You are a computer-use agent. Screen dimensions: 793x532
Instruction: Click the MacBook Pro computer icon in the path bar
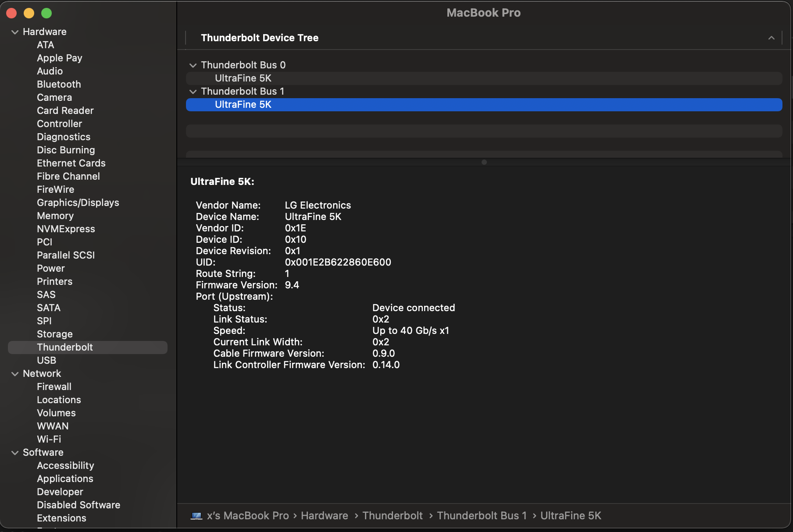click(196, 516)
